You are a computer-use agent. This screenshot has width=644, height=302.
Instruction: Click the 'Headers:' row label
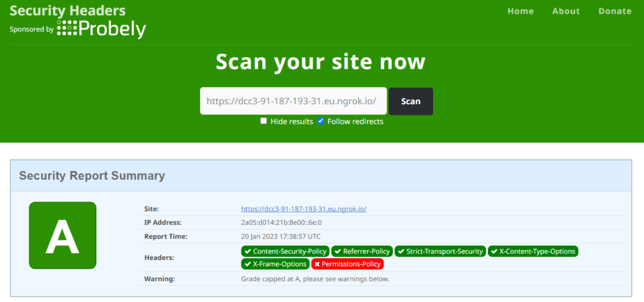159,258
